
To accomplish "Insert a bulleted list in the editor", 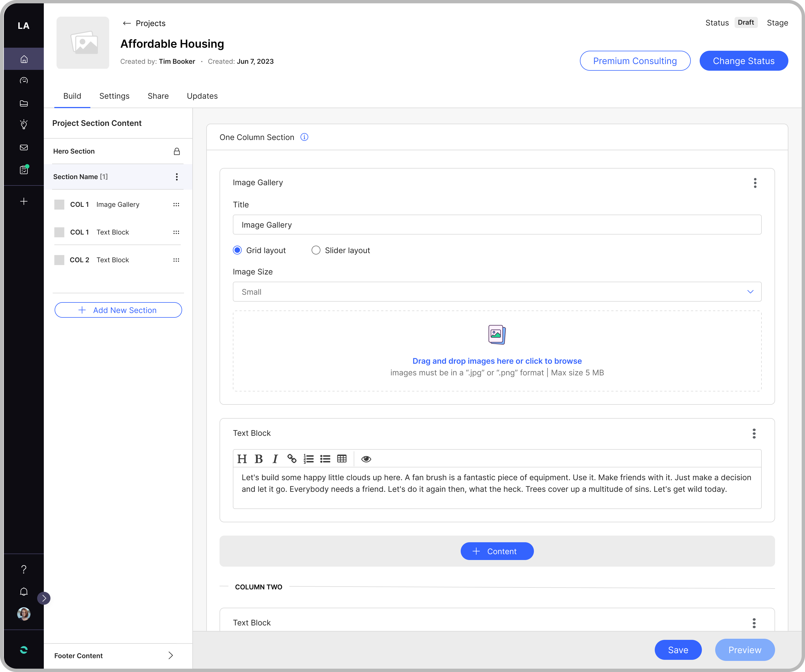I will (x=325, y=459).
